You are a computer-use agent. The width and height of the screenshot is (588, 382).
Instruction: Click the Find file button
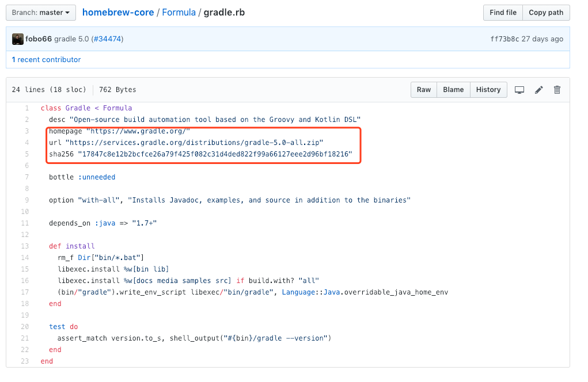pos(503,13)
